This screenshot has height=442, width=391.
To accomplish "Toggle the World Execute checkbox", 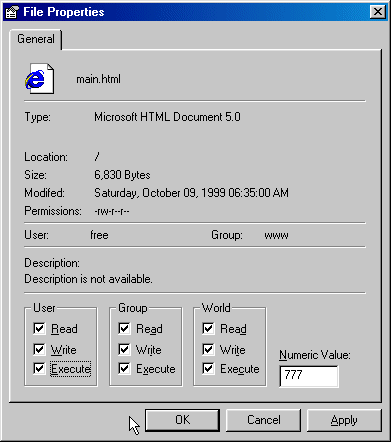I will click(x=208, y=369).
